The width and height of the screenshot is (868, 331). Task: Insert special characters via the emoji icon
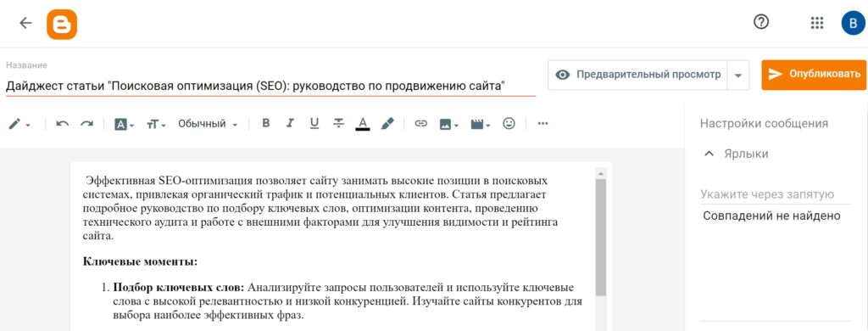pos(509,124)
